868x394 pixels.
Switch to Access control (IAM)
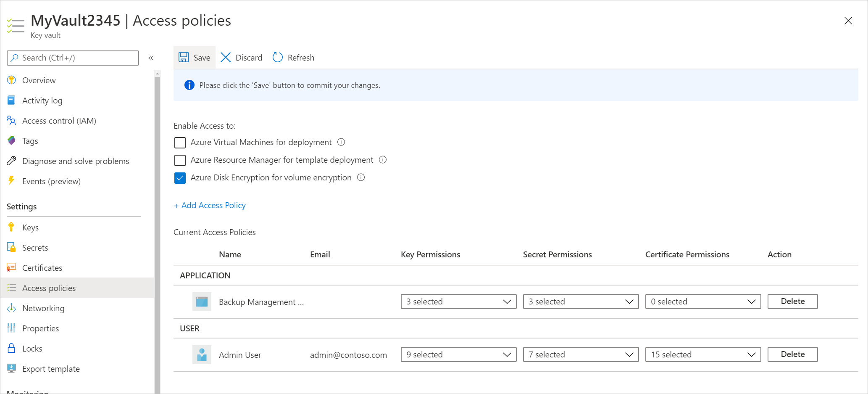tap(11, 120)
